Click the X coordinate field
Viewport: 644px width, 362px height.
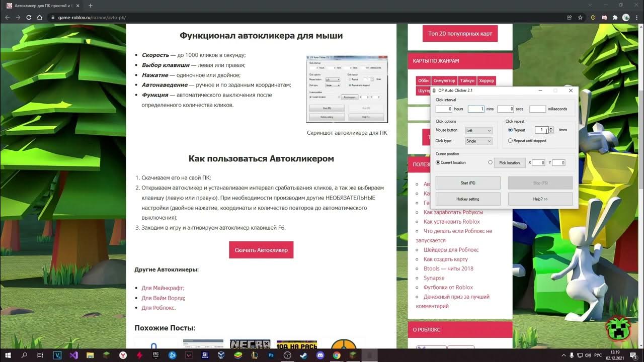click(x=539, y=163)
